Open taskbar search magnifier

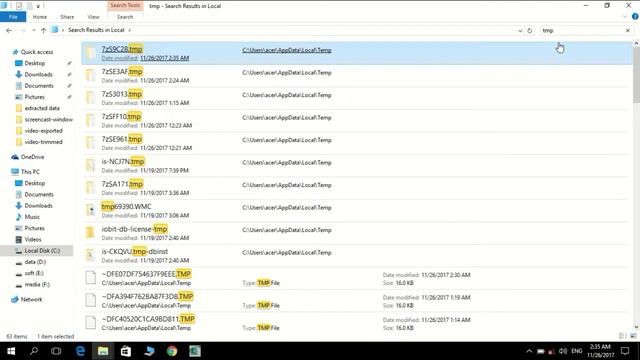click(x=34, y=351)
